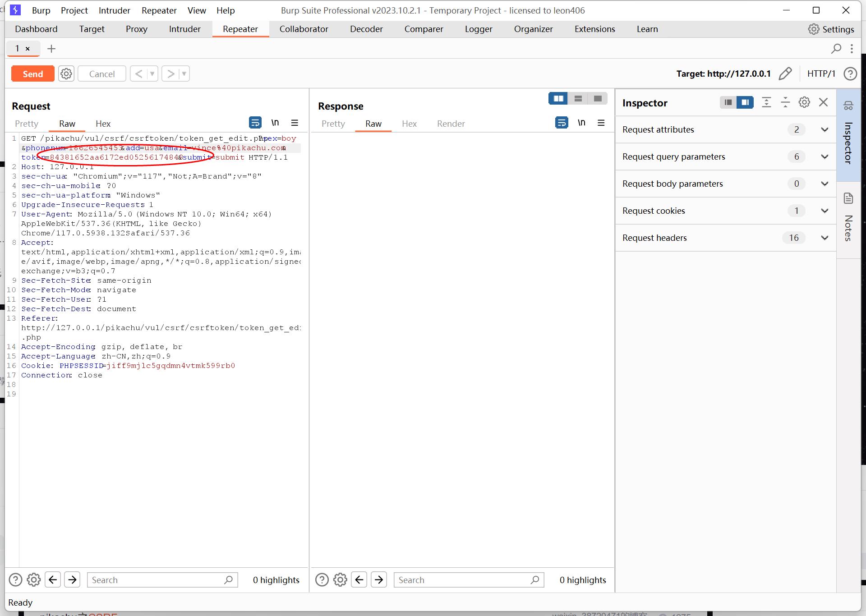This screenshot has height=616, width=866.
Task: Open request search settings gear
Action: coord(34,580)
